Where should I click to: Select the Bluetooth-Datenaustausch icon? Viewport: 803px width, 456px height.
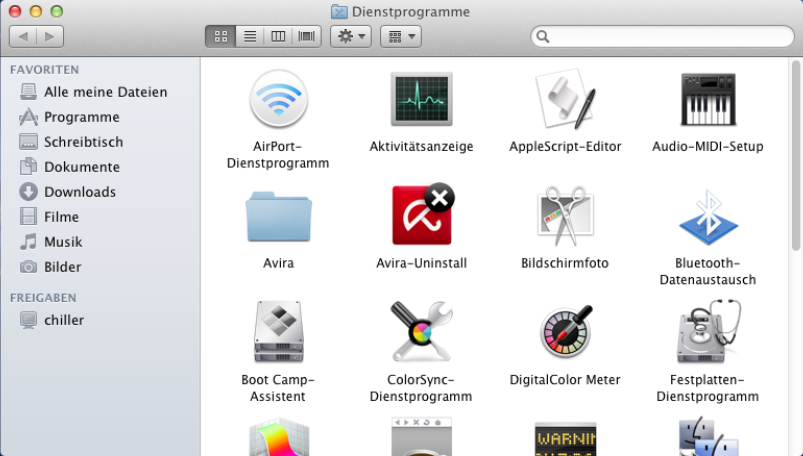[x=708, y=216]
